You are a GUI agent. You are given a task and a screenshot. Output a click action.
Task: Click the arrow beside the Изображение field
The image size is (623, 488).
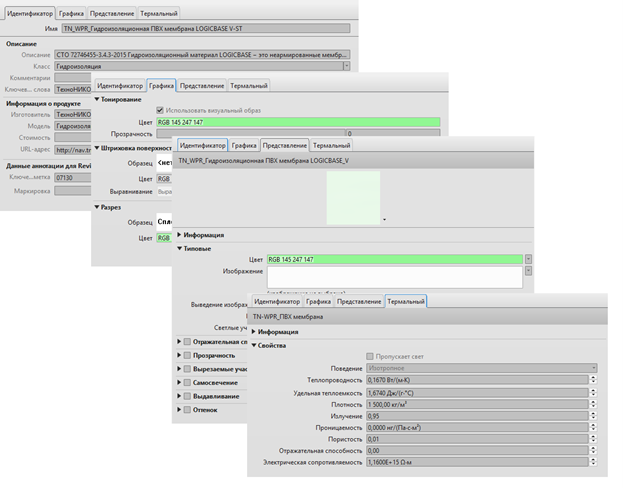pyautogui.click(x=528, y=272)
